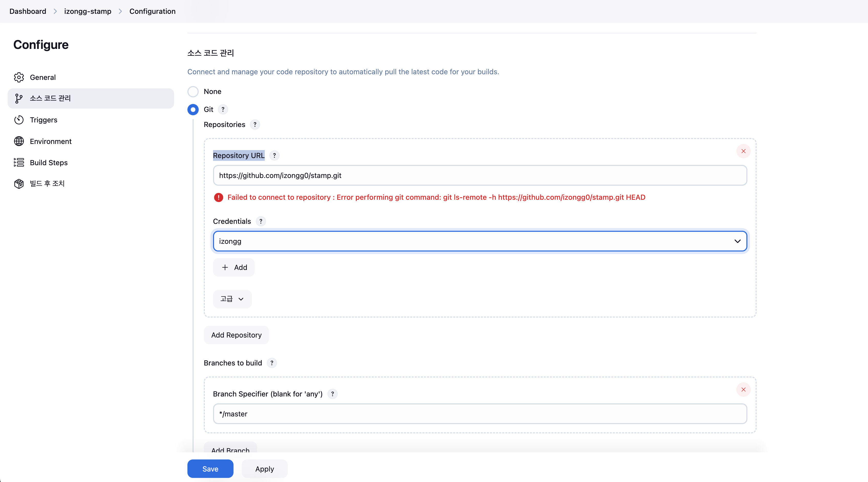Click into the Repository URL text field
The width and height of the screenshot is (868, 482).
point(480,175)
